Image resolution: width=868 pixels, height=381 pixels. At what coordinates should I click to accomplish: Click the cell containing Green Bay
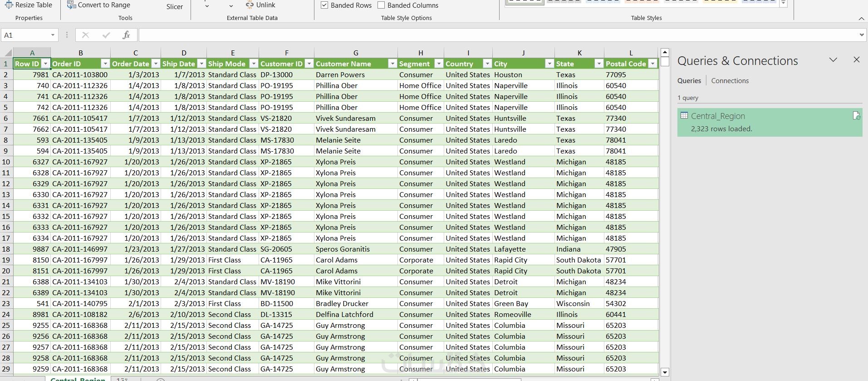523,303
